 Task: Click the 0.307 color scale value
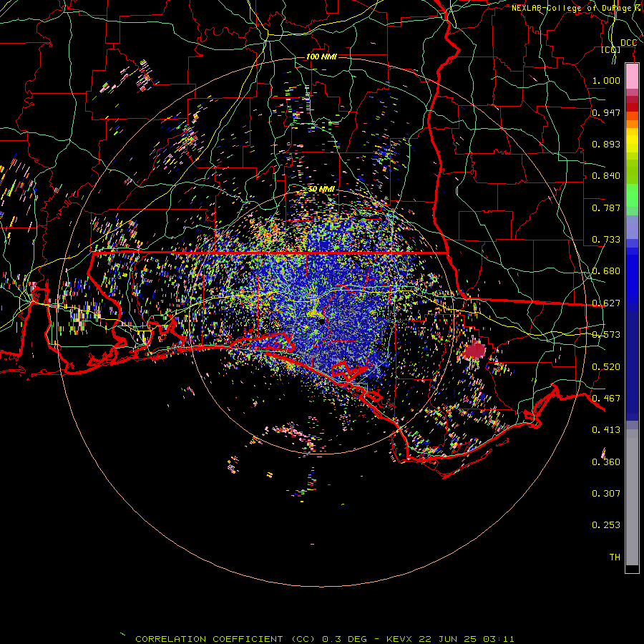click(606, 494)
